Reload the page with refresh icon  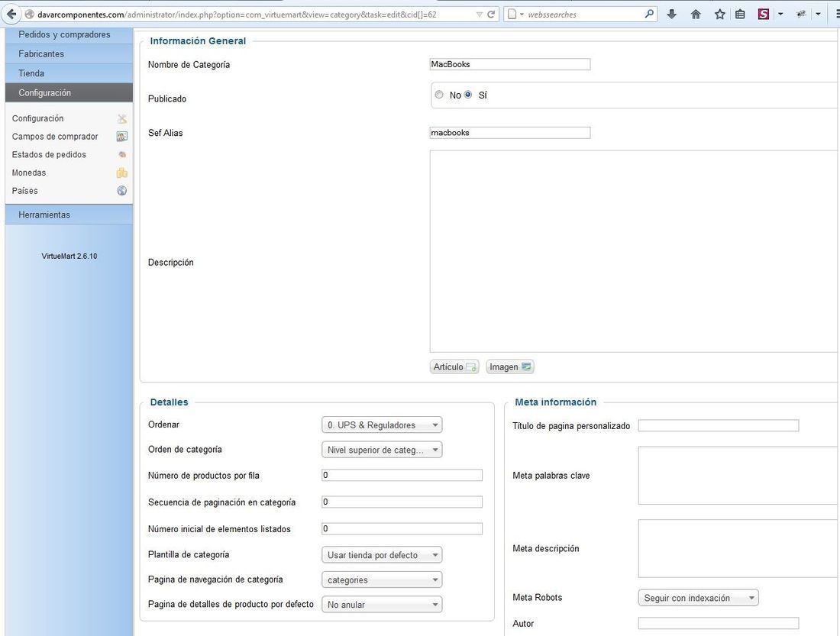pos(491,15)
